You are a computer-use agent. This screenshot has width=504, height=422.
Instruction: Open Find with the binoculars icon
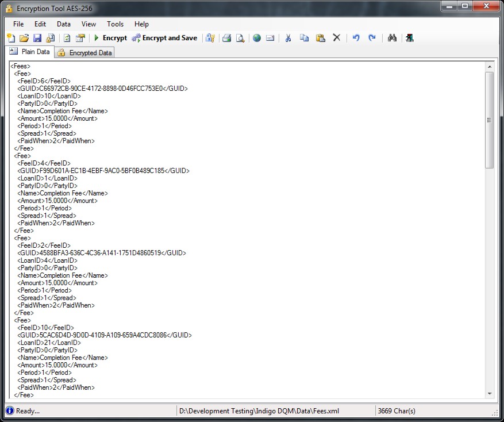[393, 38]
